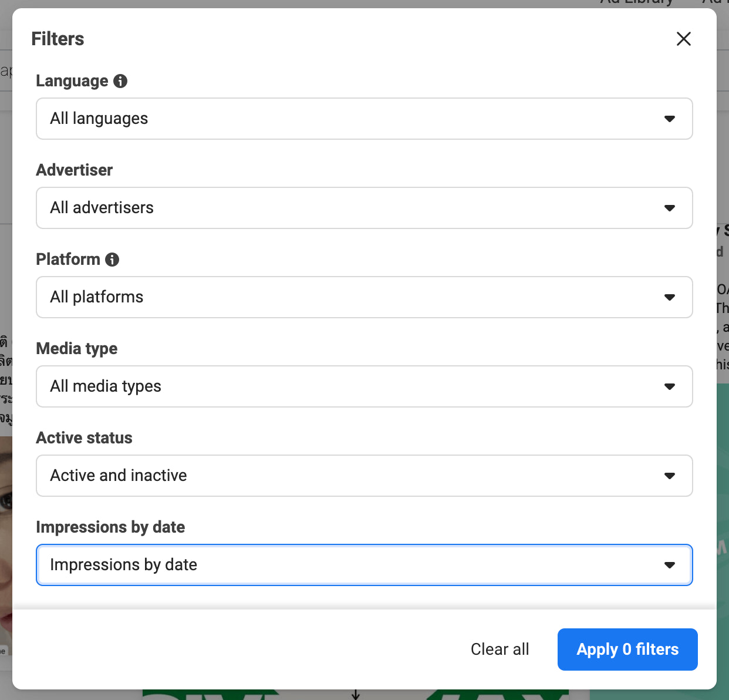The width and height of the screenshot is (729, 700).
Task: Click the Clear all button
Action: [500, 649]
